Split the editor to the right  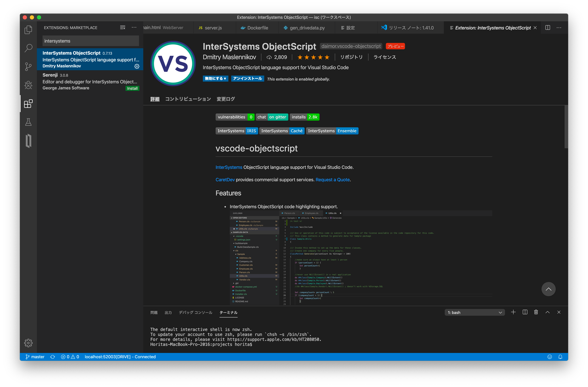click(x=548, y=28)
